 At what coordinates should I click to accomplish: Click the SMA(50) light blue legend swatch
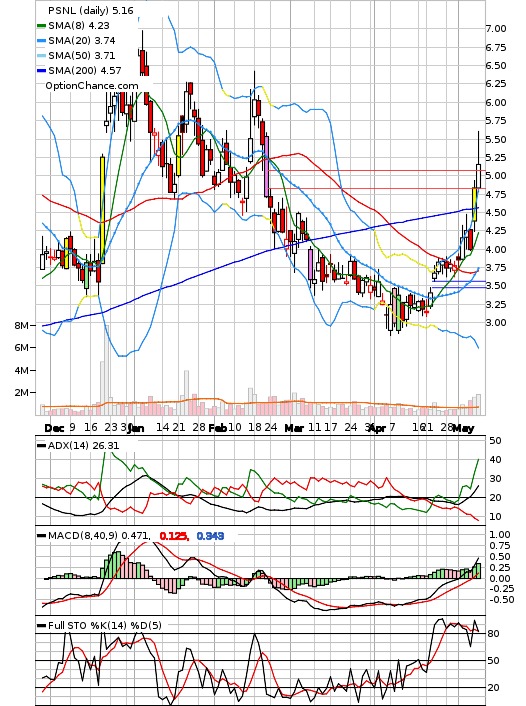click(41, 56)
